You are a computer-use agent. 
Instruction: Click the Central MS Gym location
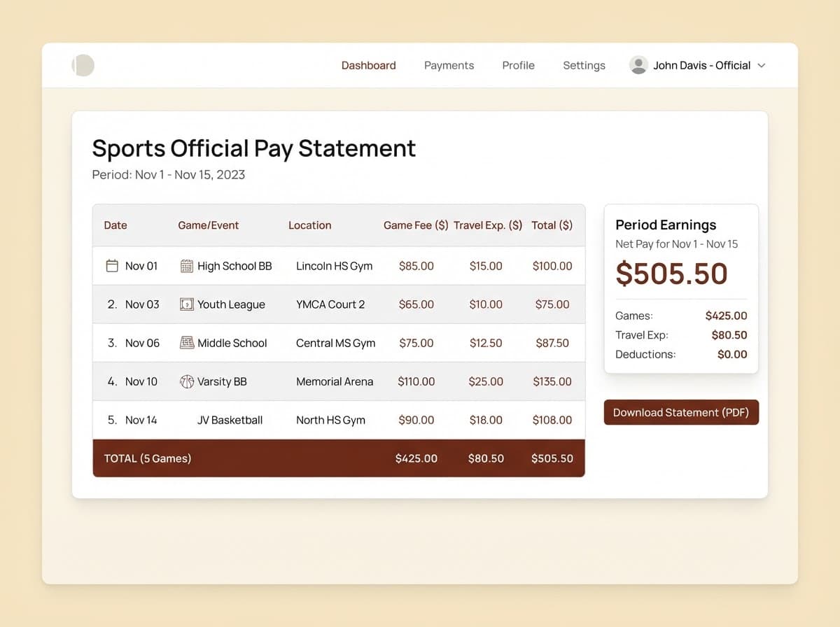point(336,343)
